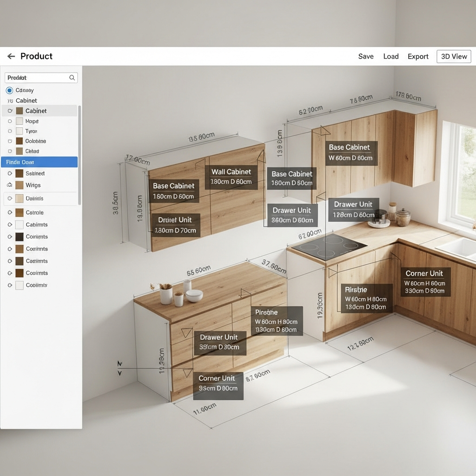
Task: Click the back arrow beside Product
Action: pos(11,56)
